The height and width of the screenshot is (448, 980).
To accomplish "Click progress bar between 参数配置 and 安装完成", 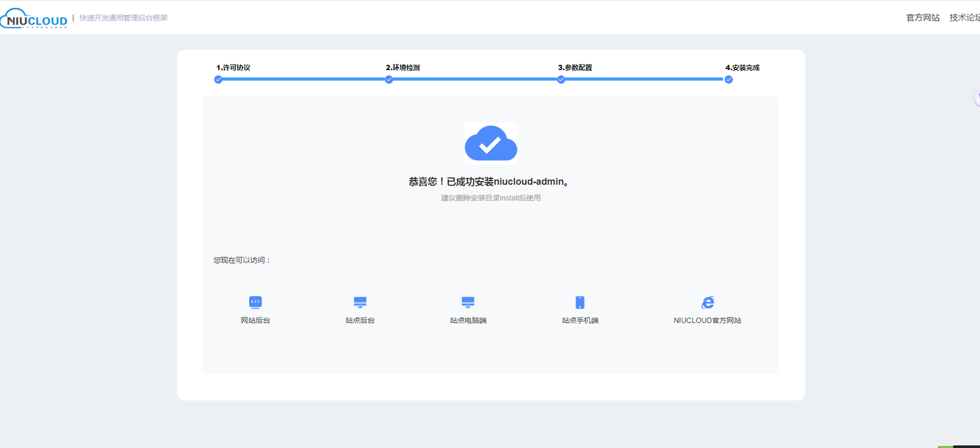I will coord(645,79).
